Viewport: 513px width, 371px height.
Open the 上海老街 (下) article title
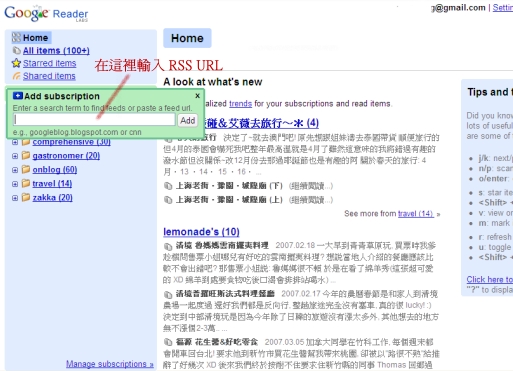coord(229,186)
